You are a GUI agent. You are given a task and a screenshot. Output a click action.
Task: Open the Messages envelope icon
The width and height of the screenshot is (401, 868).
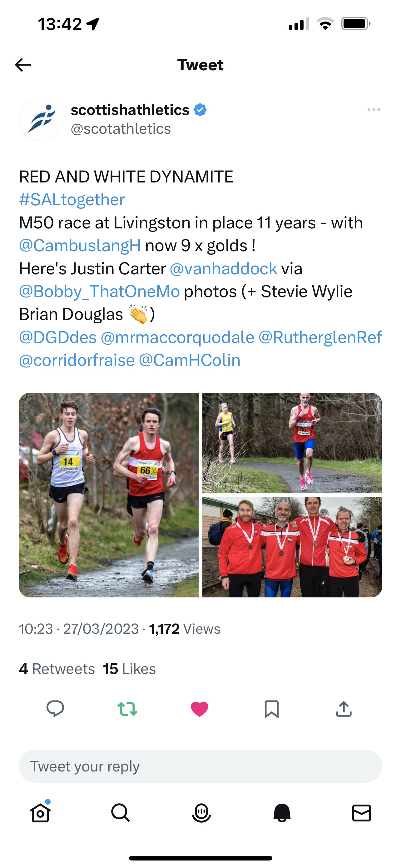362,813
